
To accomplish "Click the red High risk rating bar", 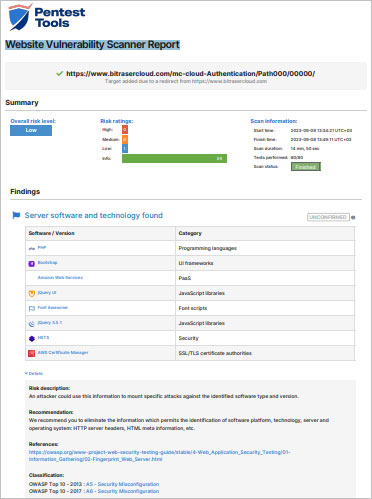I will 125,129.
